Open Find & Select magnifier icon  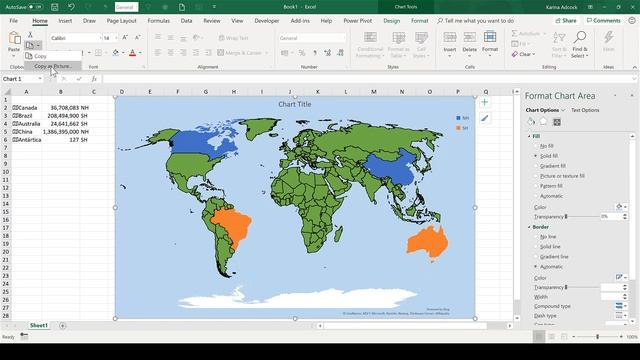[580, 38]
